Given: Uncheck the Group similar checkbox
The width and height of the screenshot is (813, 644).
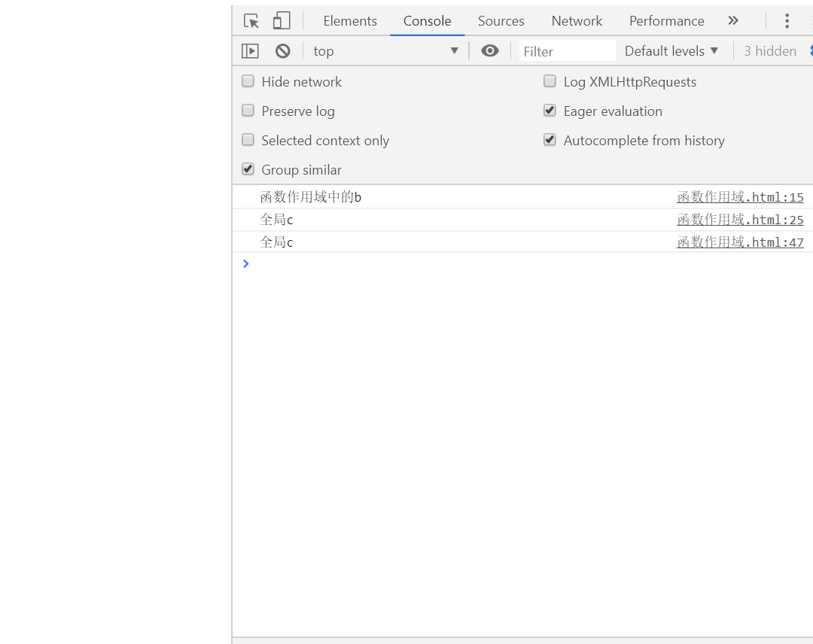Looking at the screenshot, I should tap(248, 169).
